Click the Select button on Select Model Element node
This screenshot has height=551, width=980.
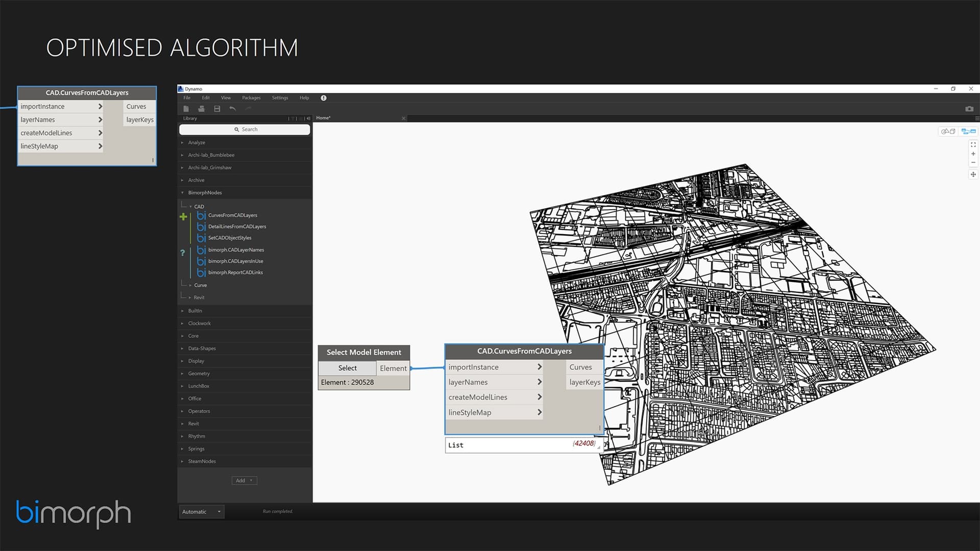347,368
